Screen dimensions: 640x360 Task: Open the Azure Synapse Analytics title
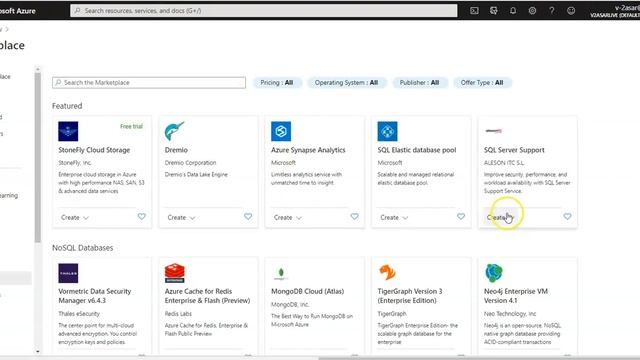pyautogui.click(x=308, y=150)
